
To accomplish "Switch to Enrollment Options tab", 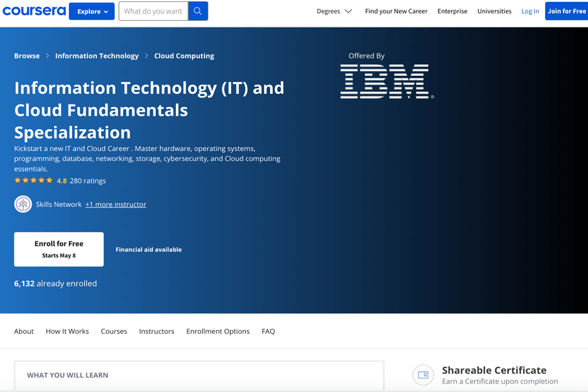I will 218,331.
